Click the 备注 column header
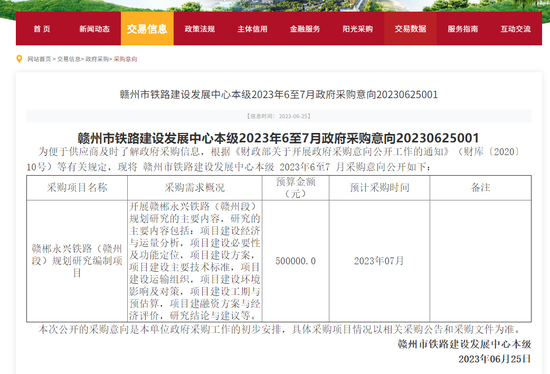 tap(481, 188)
